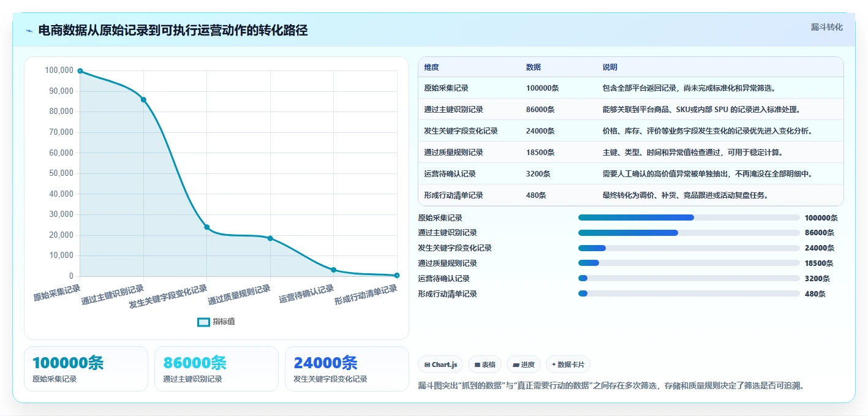The height and width of the screenshot is (416, 868).
Task: Open the Chart.js chip
Action: pyautogui.click(x=440, y=365)
